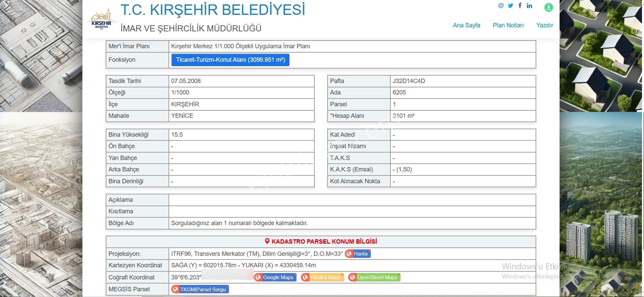Click the MEGSİS Parsel label
Viewport: 644px width, 297px height.
pos(129,289)
